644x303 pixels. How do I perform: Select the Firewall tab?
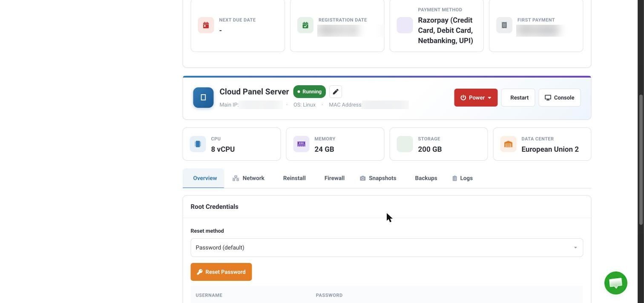tap(334, 178)
